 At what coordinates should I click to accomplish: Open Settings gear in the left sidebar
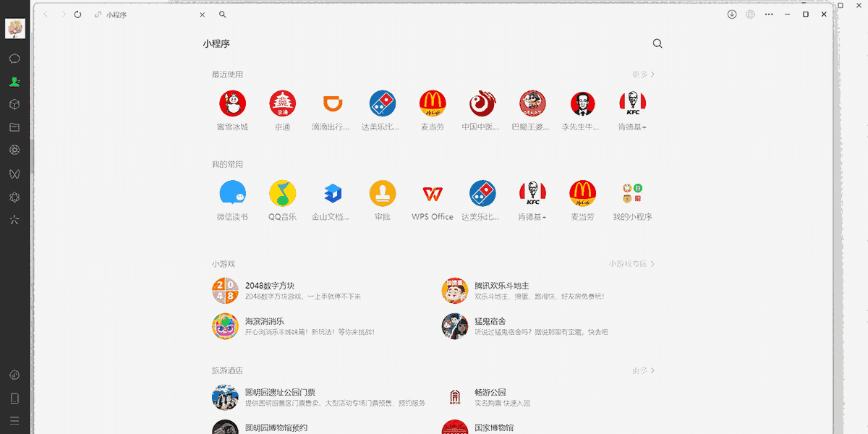pos(14,197)
